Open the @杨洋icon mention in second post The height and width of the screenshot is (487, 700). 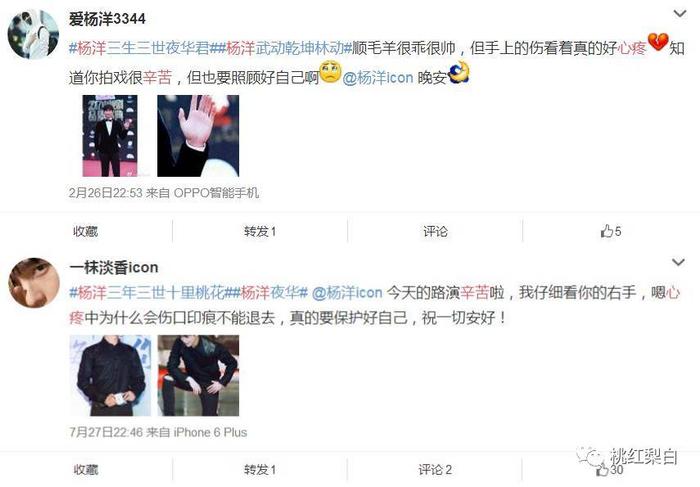(347, 292)
